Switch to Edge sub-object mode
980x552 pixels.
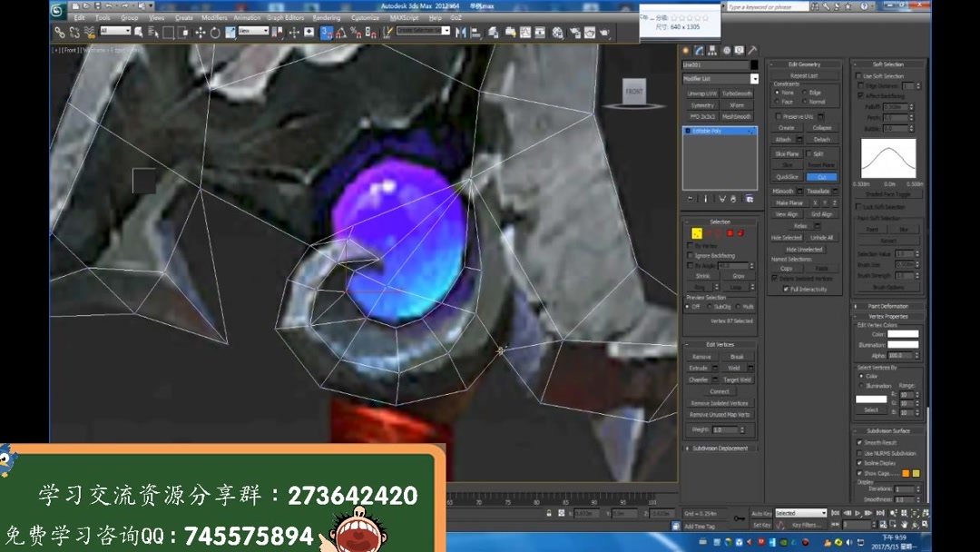coord(710,232)
